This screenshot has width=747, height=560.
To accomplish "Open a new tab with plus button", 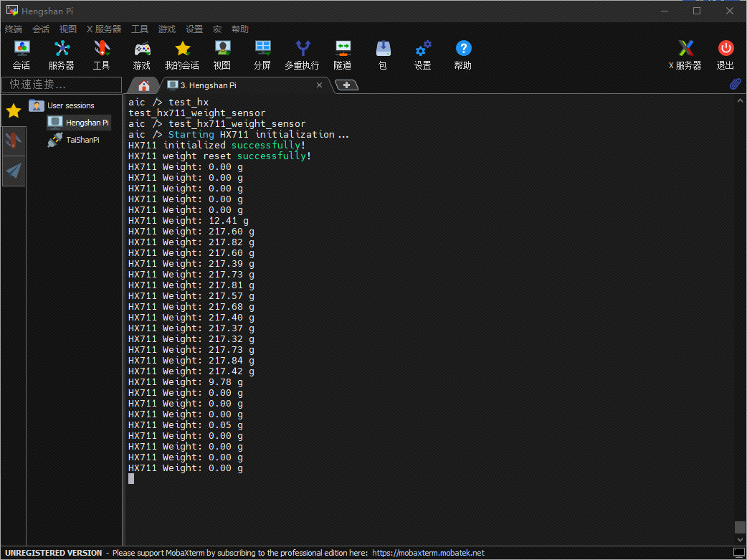I will pyautogui.click(x=346, y=85).
